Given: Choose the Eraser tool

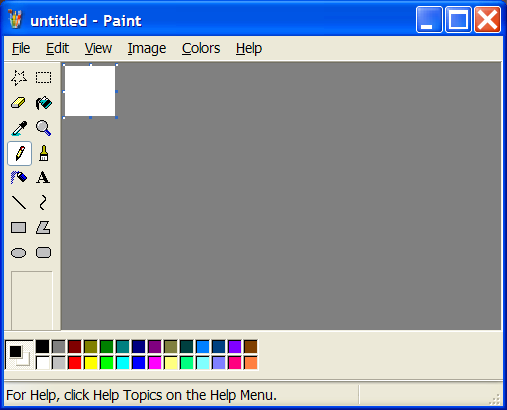Looking at the screenshot, I should click(x=19, y=103).
